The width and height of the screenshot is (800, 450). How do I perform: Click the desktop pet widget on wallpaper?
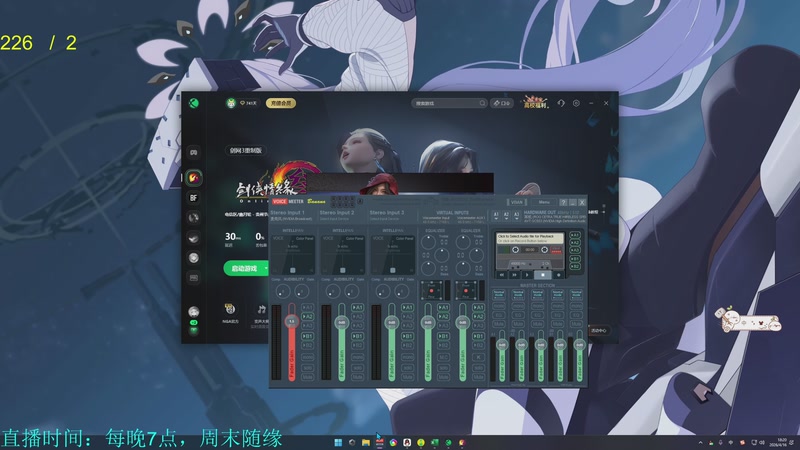pos(747,320)
